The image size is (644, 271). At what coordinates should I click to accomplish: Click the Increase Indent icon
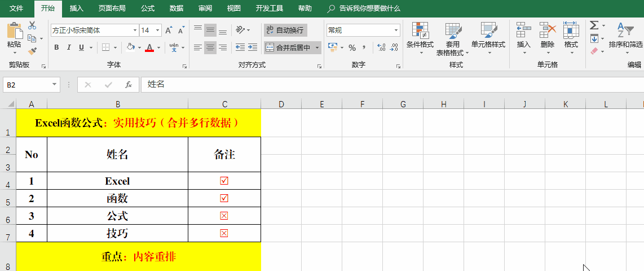[x=253, y=47]
